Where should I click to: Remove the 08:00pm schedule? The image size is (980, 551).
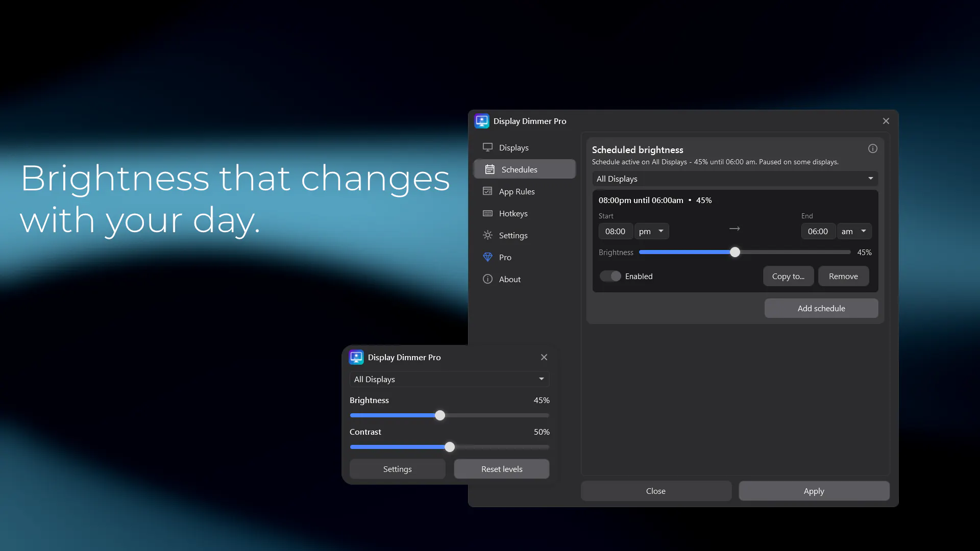pos(843,276)
